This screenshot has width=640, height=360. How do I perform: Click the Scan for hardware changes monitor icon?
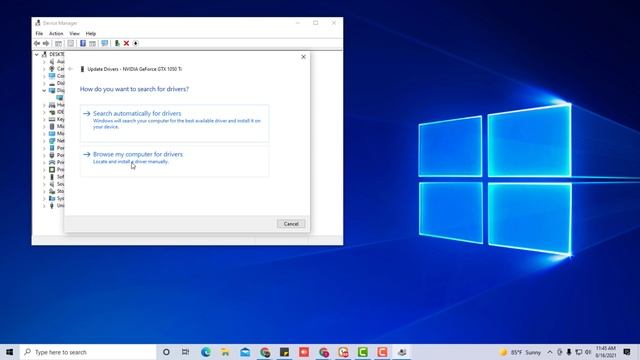pyautogui.click(x=104, y=43)
